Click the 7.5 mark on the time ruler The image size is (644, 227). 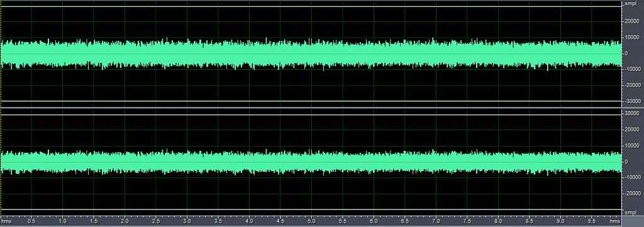(x=467, y=221)
